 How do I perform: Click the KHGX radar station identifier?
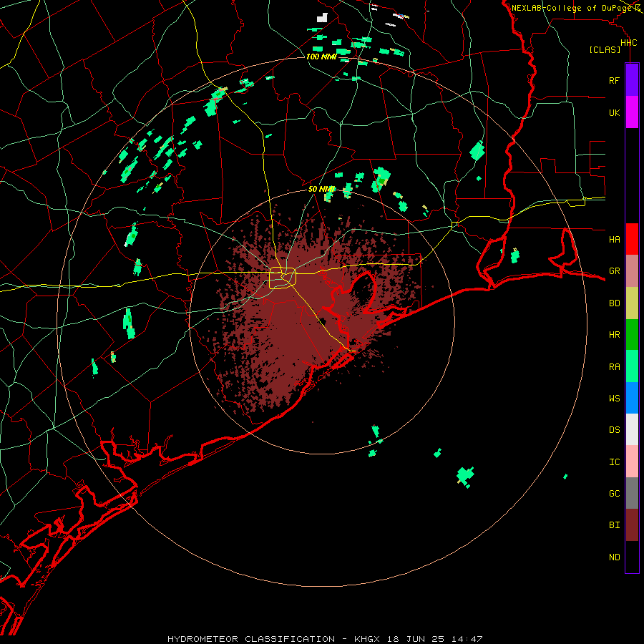[x=367, y=639]
